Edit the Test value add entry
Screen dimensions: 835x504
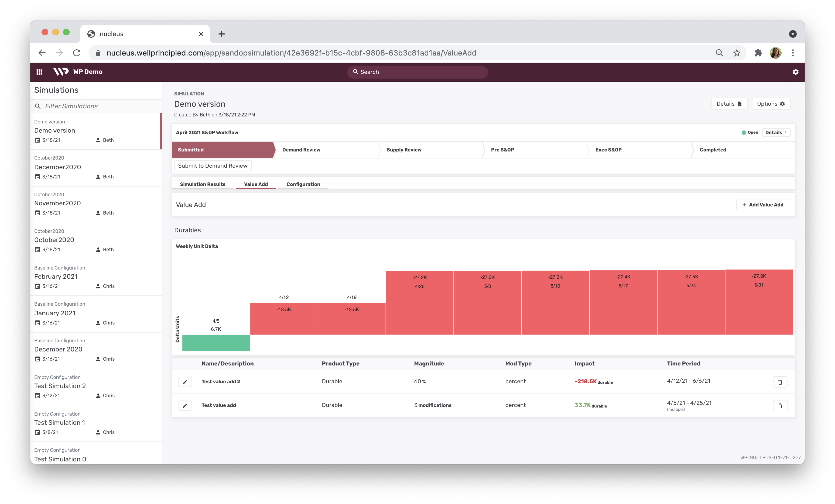point(185,405)
